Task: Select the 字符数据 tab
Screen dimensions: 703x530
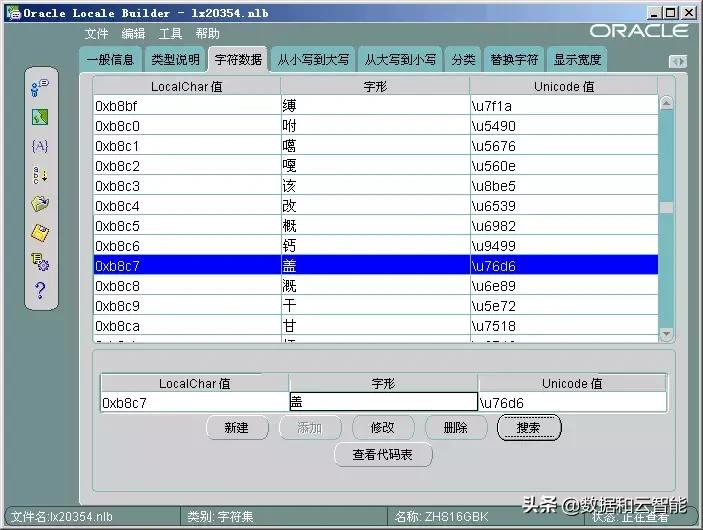Action: tap(238, 59)
